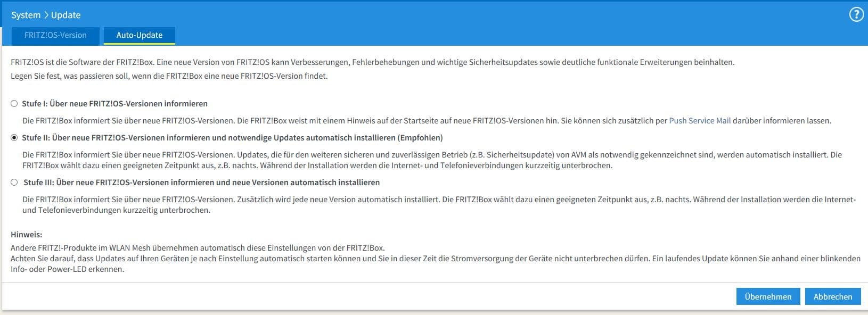Choose the Stufe II radio button
Screen dimensions: 868x315
pos(14,138)
